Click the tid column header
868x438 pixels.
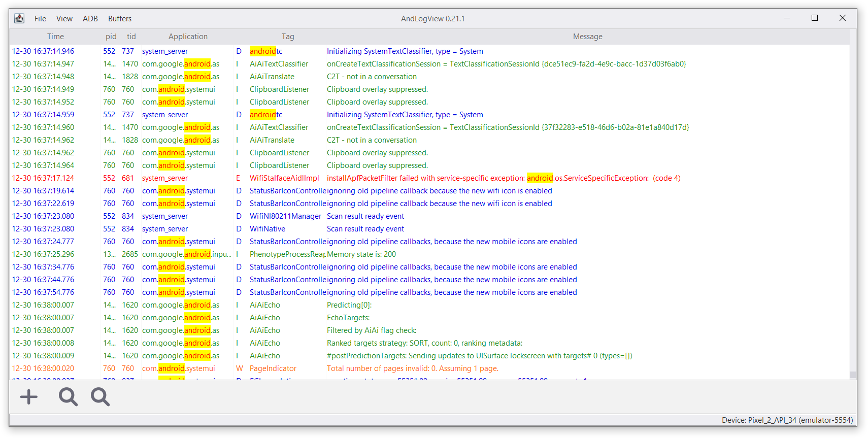131,37
